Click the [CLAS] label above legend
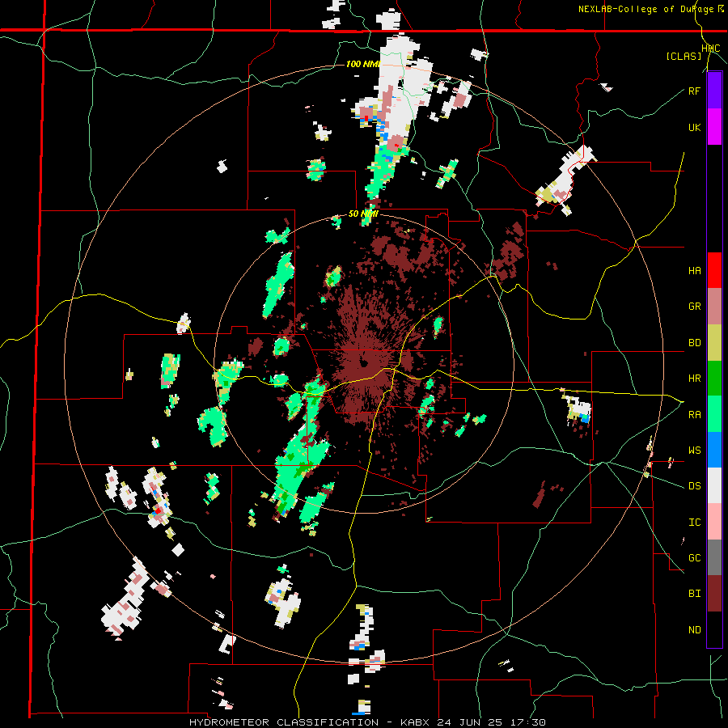This screenshot has width=728, height=728. [684, 57]
